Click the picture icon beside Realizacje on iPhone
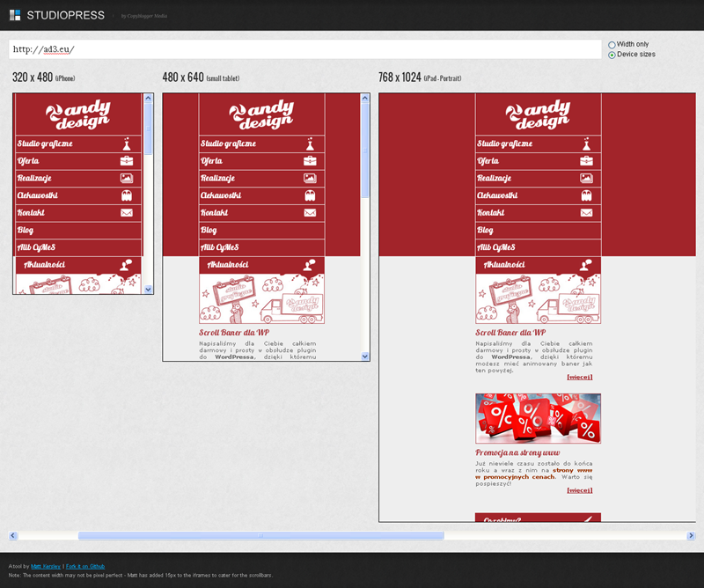The image size is (704, 588). pos(127,178)
